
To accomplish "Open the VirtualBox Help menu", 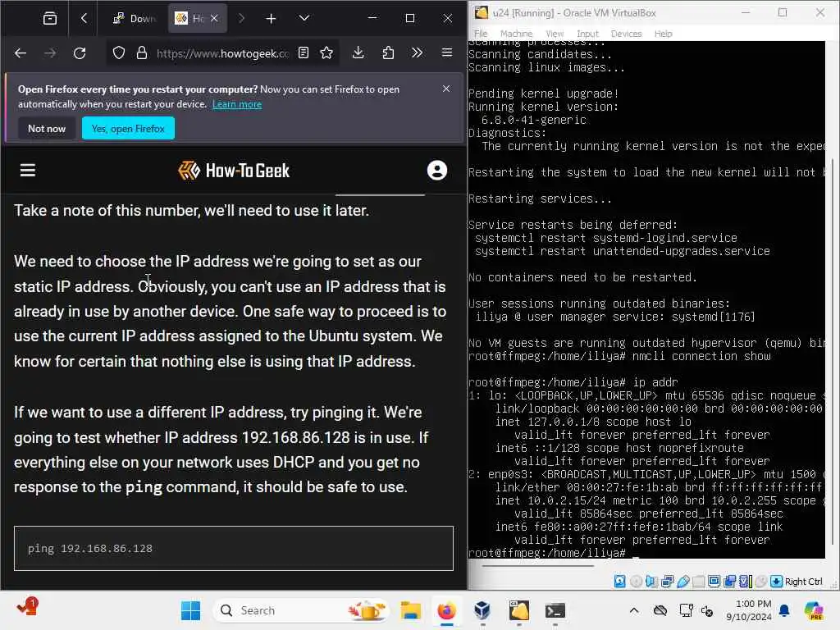I will point(663,34).
